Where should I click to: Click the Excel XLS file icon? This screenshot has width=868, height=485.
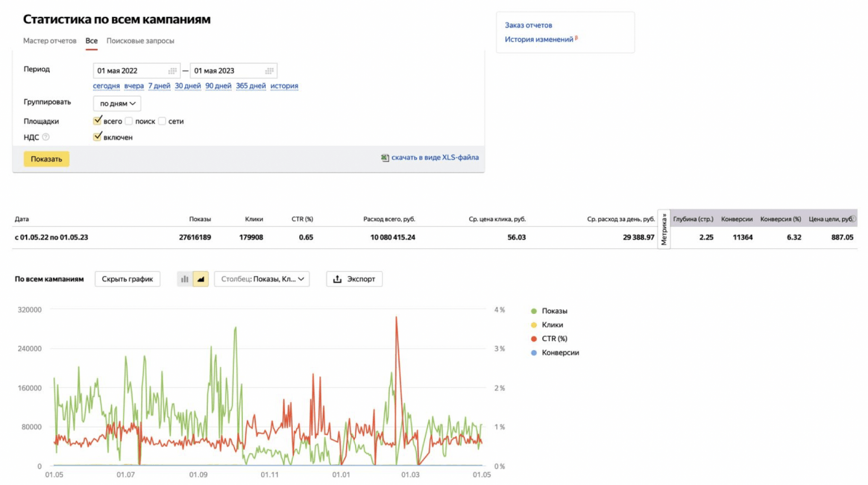[385, 158]
